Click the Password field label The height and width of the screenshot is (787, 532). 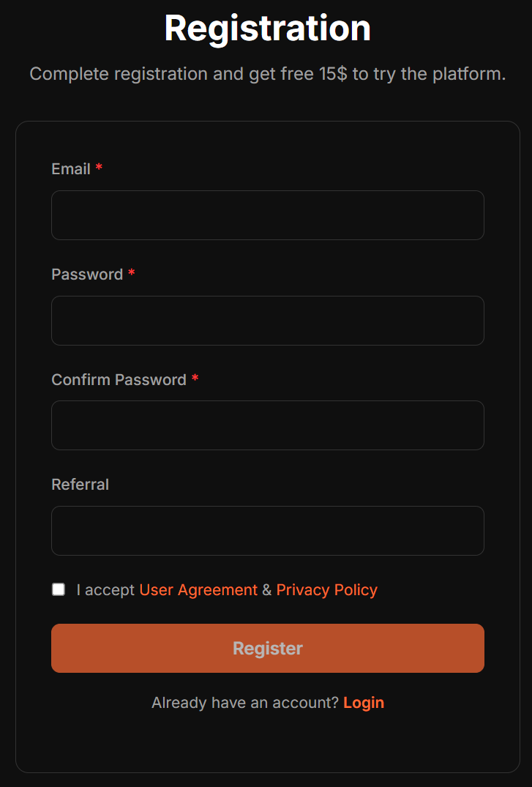pyautogui.click(x=86, y=274)
